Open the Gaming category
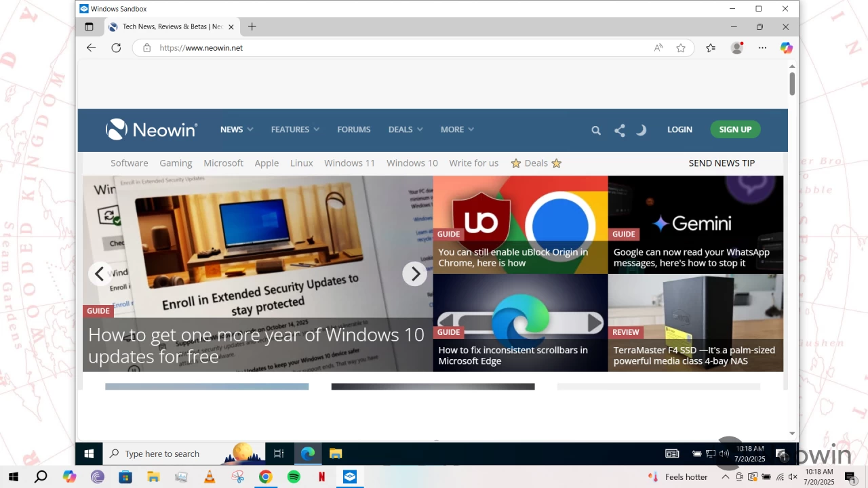The width and height of the screenshot is (868, 488). pos(176,163)
